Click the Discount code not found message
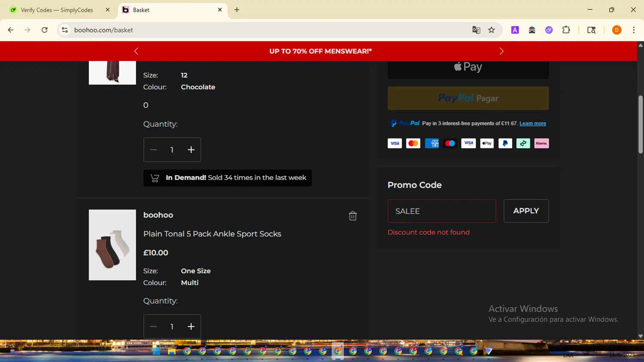644x362 pixels. 428,232
